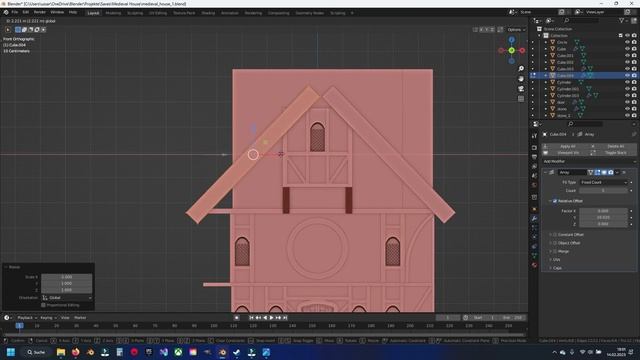Screen dimensions: 640x360
Task: Open the Render properties tab icon
Action: (x=534, y=147)
